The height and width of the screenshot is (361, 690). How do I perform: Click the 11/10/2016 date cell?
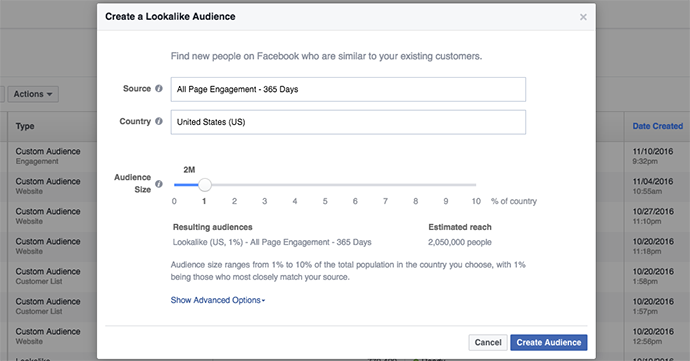(x=653, y=156)
